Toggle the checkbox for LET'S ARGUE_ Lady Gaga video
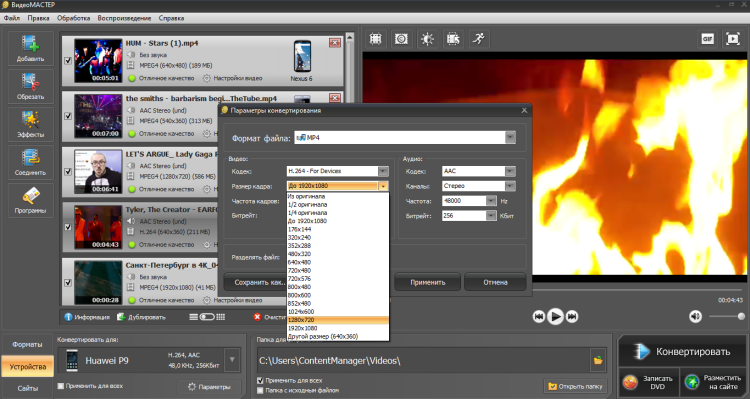This screenshot has height=399, width=750. pyautogui.click(x=68, y=171)
